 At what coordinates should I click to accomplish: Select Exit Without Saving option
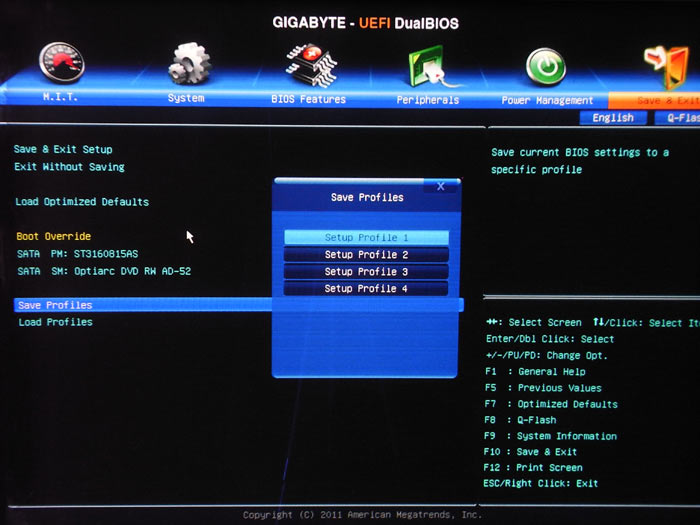(69, 167)
